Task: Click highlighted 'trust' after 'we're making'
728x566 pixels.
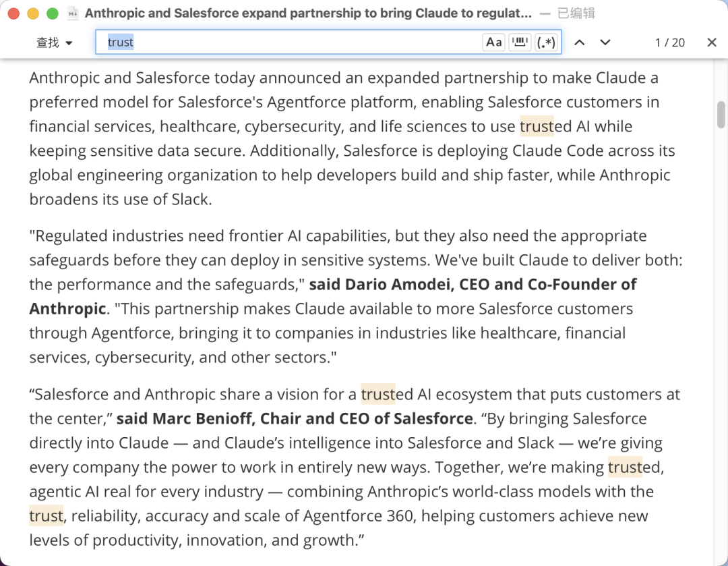Action: 625,467
